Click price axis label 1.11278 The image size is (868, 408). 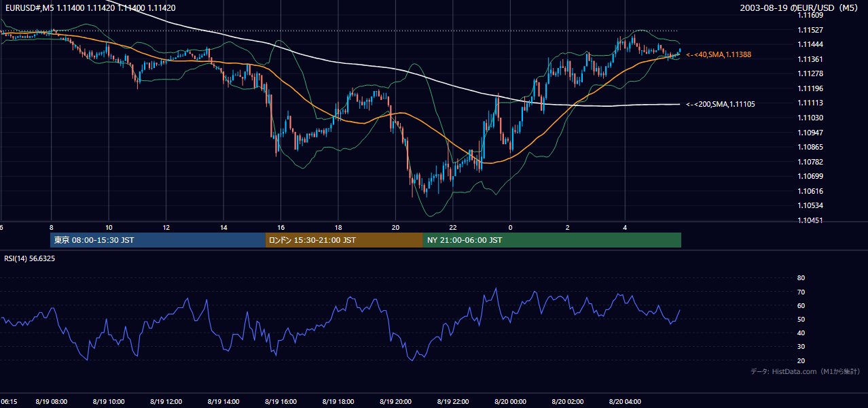point(810,73)
